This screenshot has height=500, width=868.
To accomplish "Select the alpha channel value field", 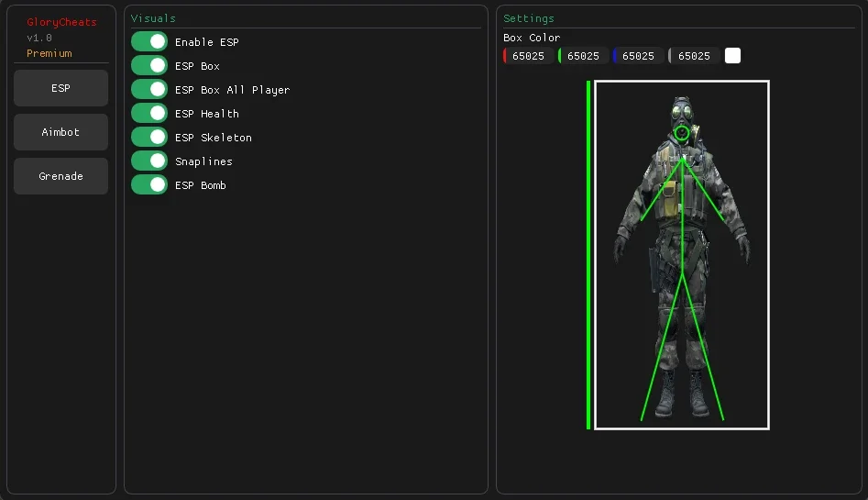I will [x=694, y=56].
